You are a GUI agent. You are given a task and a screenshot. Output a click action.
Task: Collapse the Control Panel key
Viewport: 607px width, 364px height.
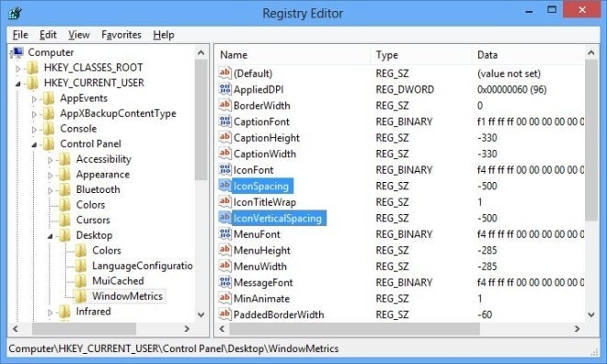coord(34,144)
